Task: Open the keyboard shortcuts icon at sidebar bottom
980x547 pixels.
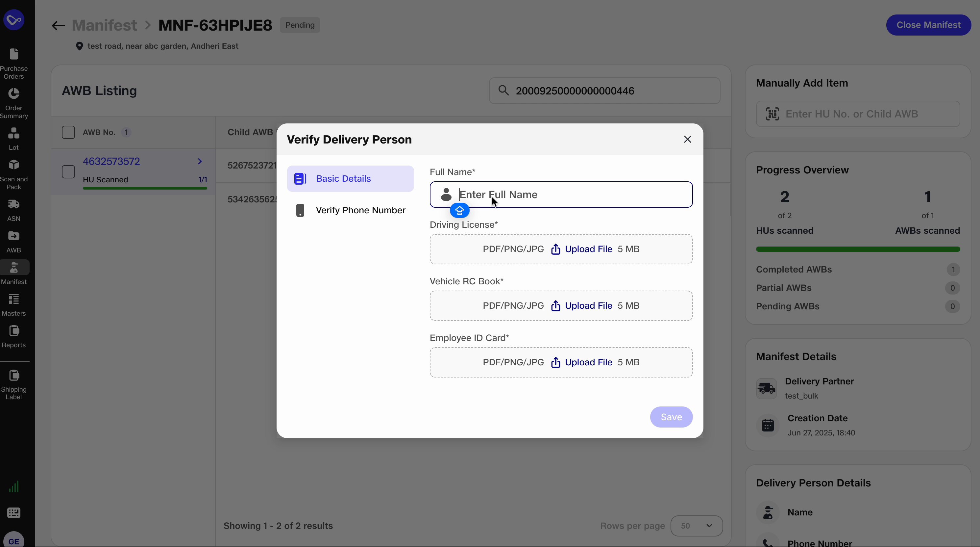Action: [x=14, y=513]
